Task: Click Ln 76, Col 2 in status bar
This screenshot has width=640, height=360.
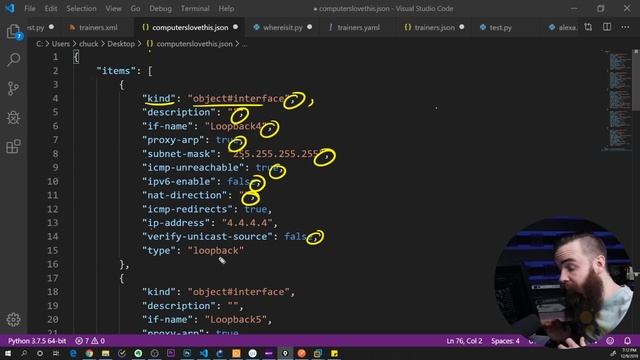Action: point(464,341)
